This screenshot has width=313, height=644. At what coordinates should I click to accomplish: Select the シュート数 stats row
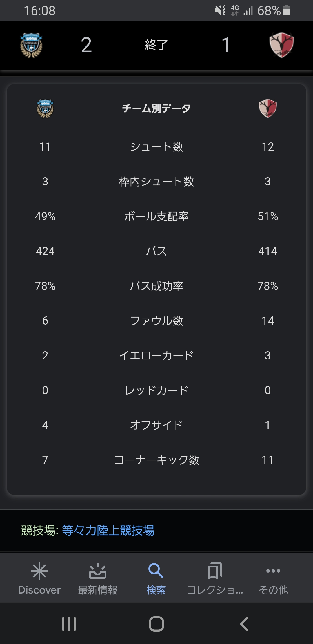156,146
